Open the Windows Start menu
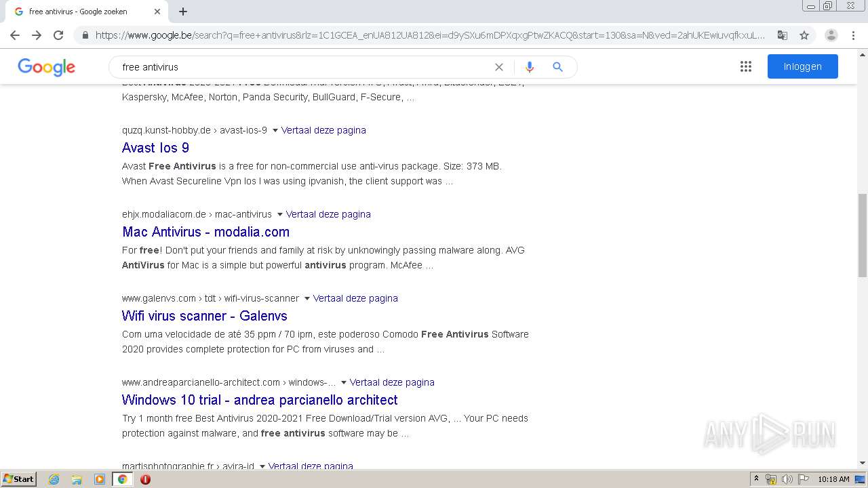Viewport: 868px width, 488px height. click(x=18, y=479)
